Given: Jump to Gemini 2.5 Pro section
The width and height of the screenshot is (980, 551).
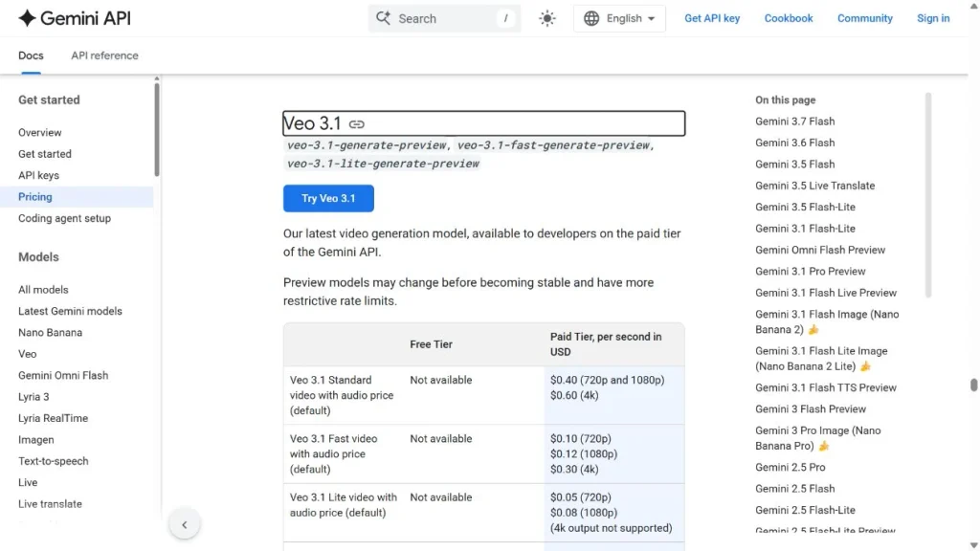Looking at the screenshot, I should pos(790,467).
